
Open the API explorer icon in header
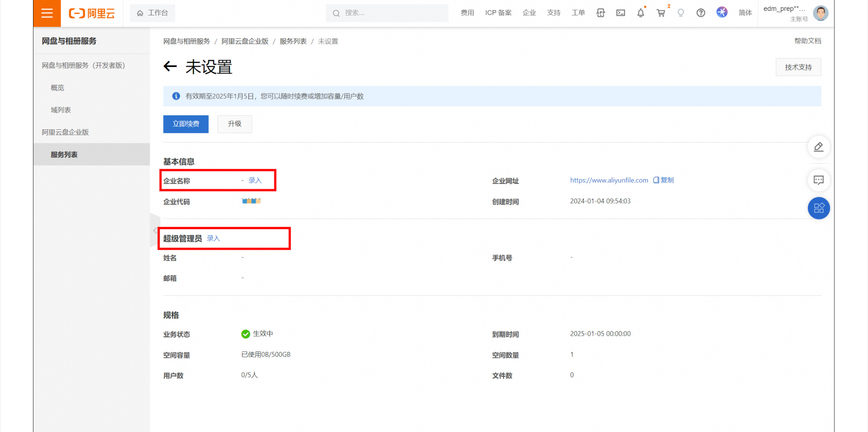click(x=600, y=13)
